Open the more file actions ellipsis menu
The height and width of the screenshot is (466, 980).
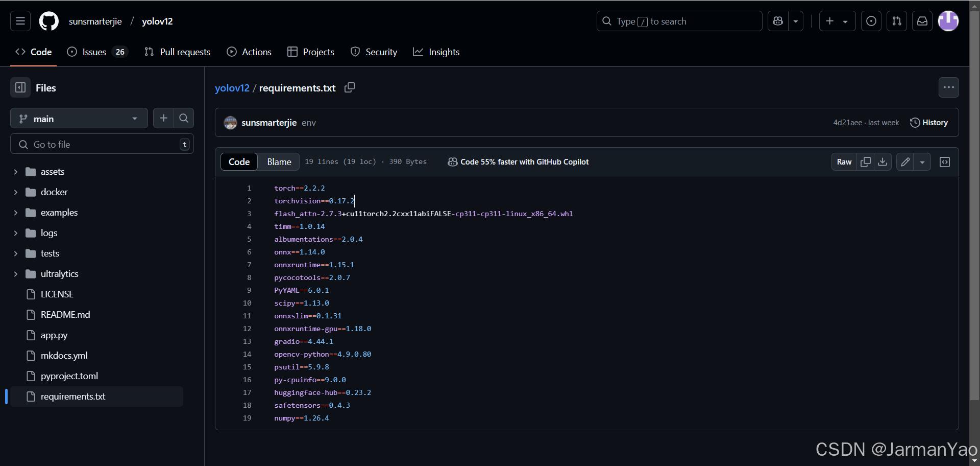coord(948,87)
